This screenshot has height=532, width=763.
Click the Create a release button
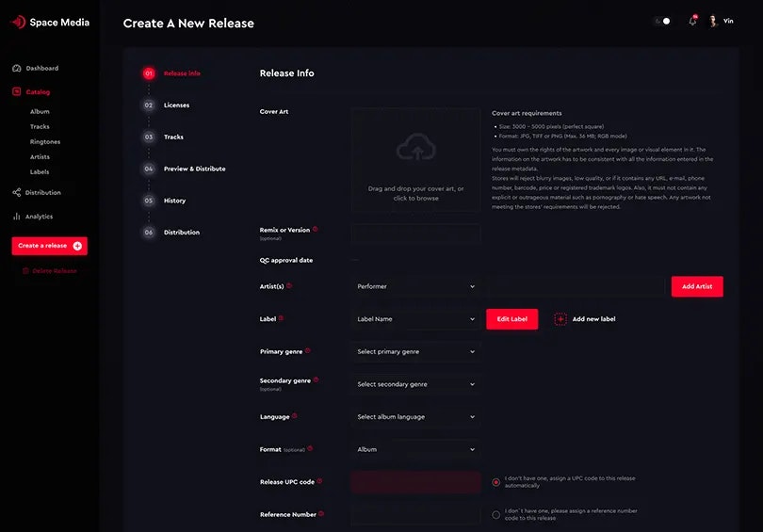pos(50,246)
